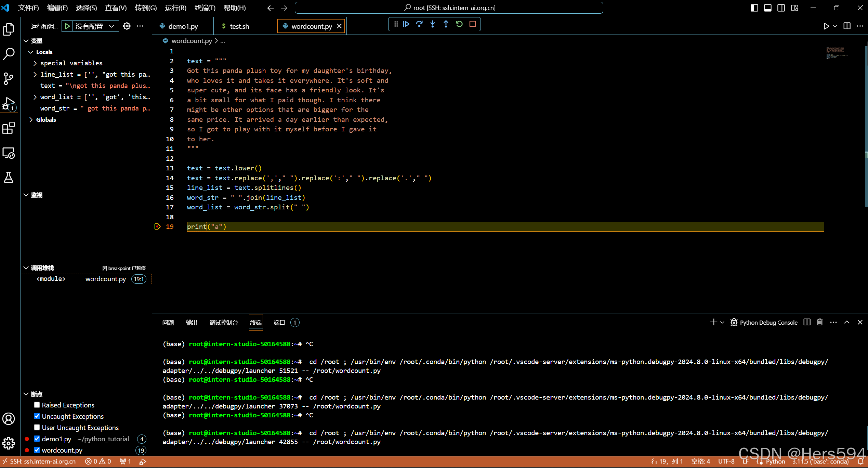
Task: Expand the Globals section
Action: click(31, 119)
